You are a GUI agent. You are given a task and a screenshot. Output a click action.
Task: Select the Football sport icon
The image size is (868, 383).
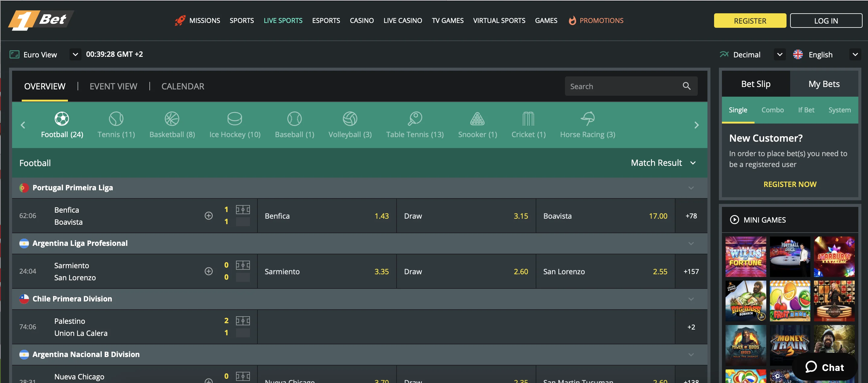[x=62, y=118]
